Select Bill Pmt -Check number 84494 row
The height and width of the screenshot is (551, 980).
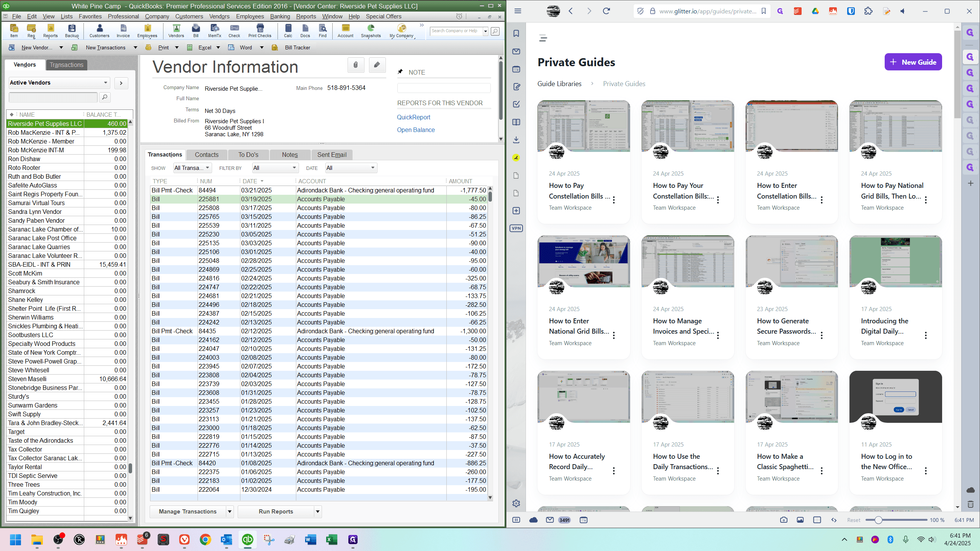coord(318,191)
